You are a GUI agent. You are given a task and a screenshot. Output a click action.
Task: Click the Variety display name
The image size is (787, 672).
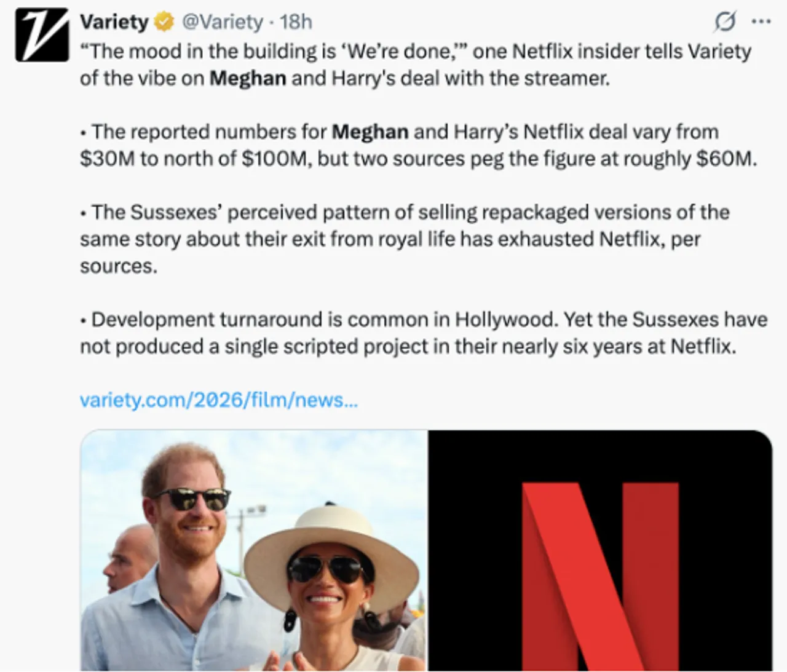(x=114, y=22)
